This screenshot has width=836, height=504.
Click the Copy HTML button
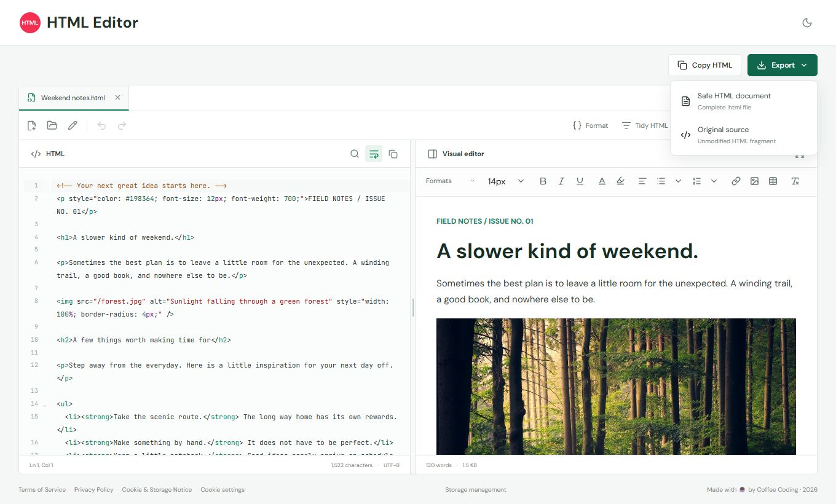pos(705,65)
